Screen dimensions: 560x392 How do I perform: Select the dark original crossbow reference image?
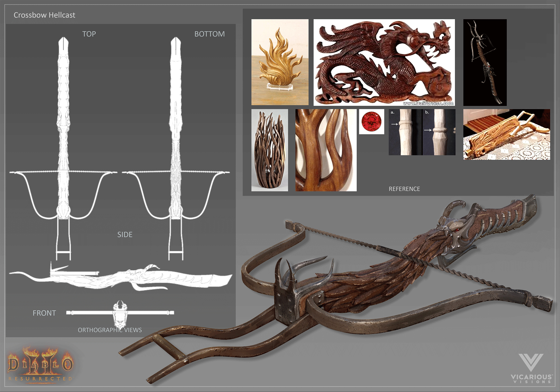click(485, 62)
